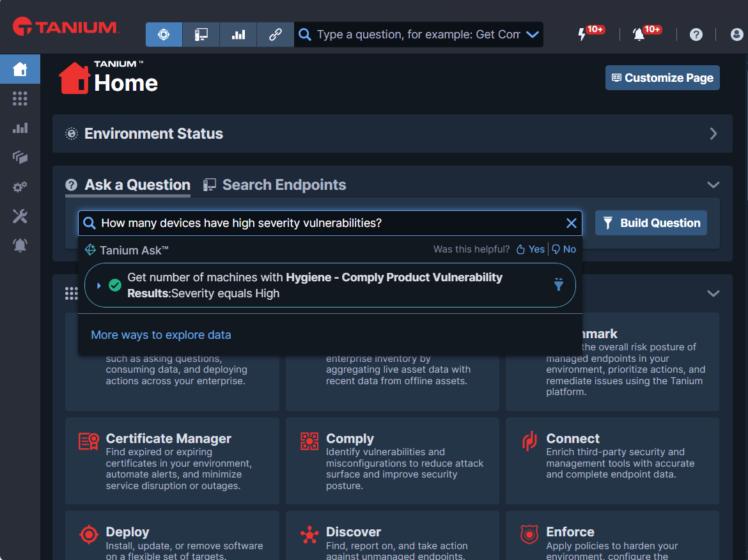
Task: Open More ways to explore data link
Action: [161, 335]
